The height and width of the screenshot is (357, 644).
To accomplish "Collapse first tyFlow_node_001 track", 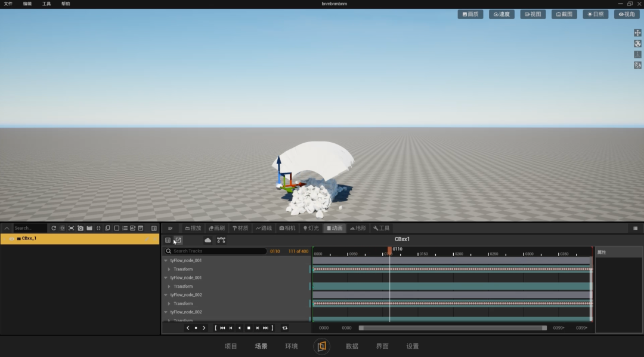I will (166, 260).
